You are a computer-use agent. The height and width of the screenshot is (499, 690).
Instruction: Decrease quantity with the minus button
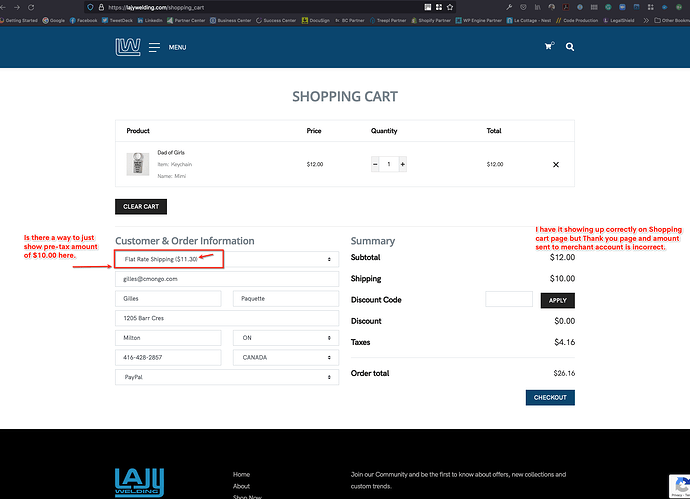[375, 164]
